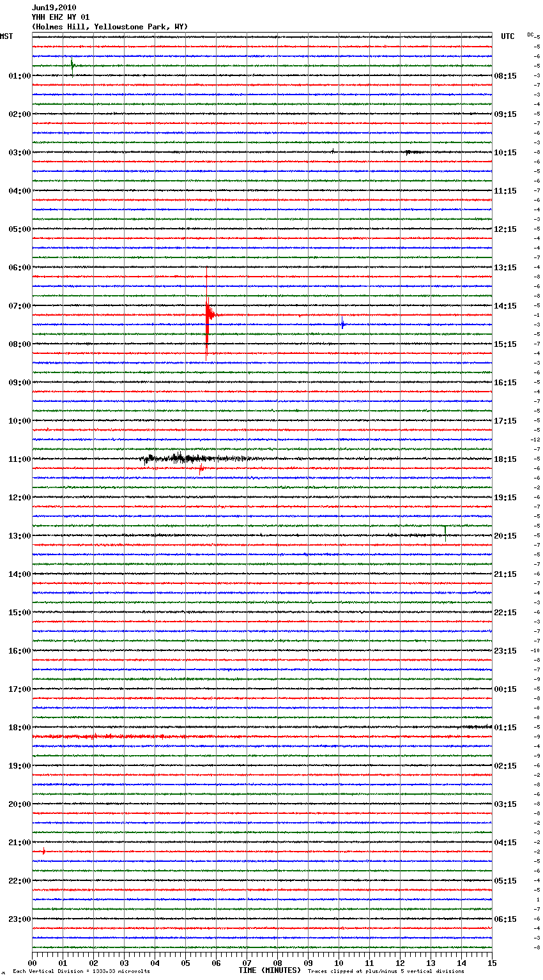543x980 pixels.
Task: Select the 12:00 MST time label
Action: pos(19,498)
